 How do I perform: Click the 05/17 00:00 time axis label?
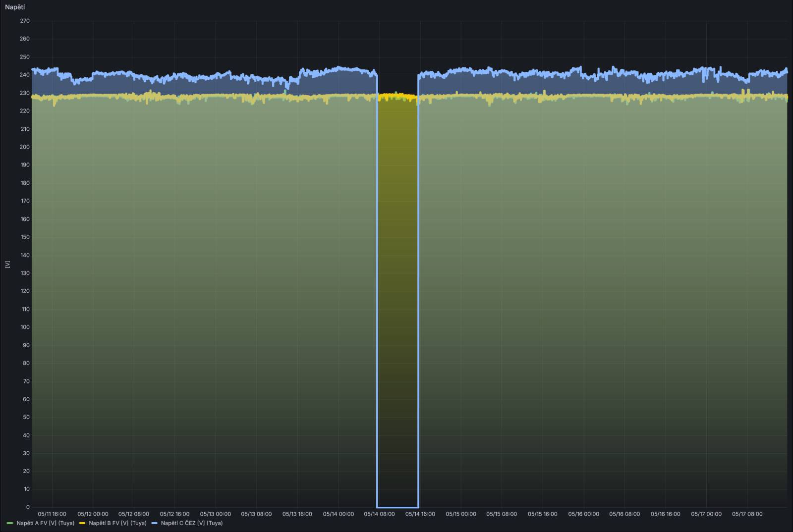(706, 514)
